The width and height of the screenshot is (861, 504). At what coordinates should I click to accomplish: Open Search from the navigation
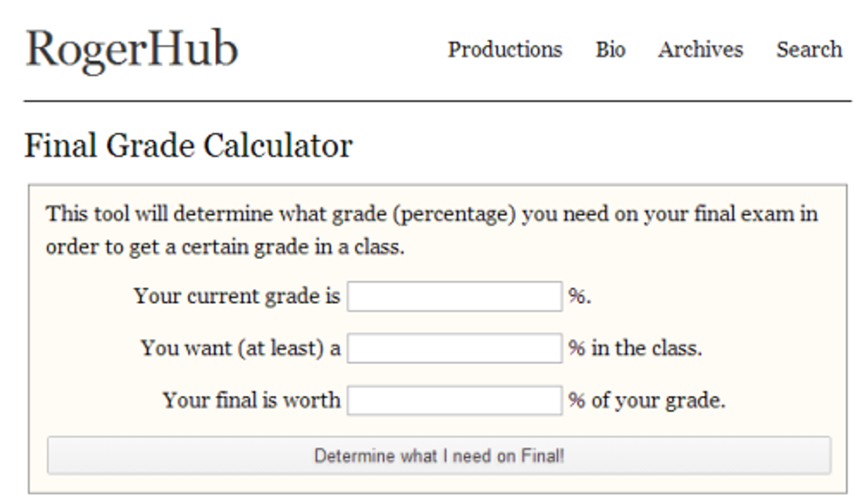click(x=808, y=50)
